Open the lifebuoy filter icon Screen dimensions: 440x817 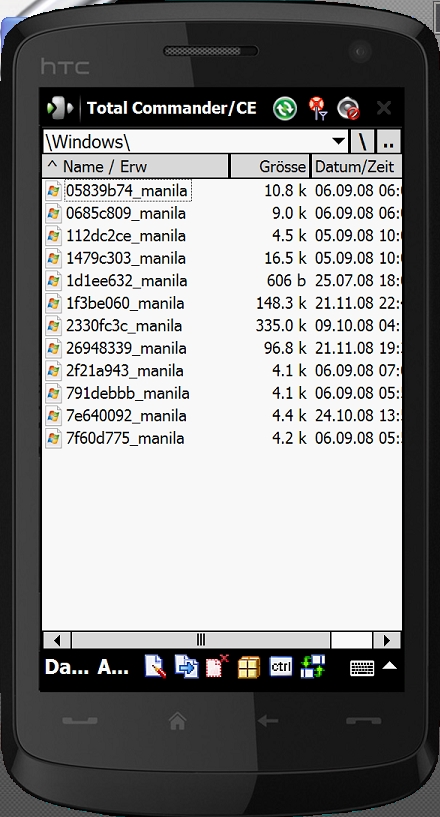coord(317,108)
